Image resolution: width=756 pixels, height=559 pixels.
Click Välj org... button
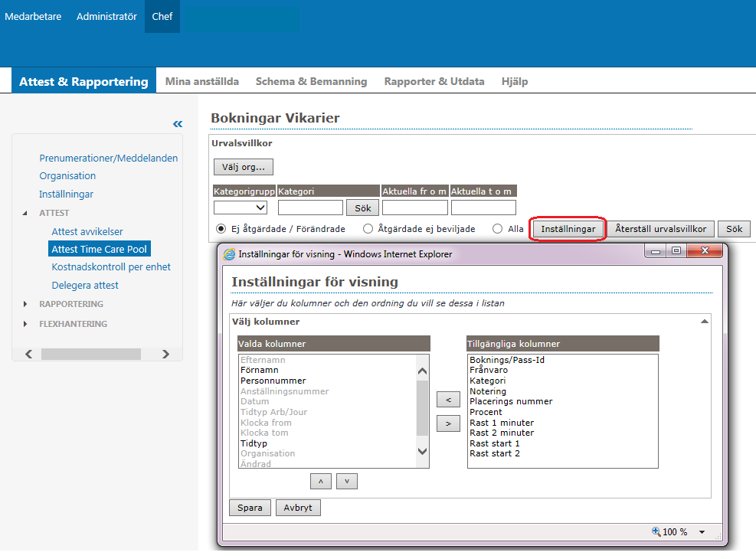tap(244, 167)
